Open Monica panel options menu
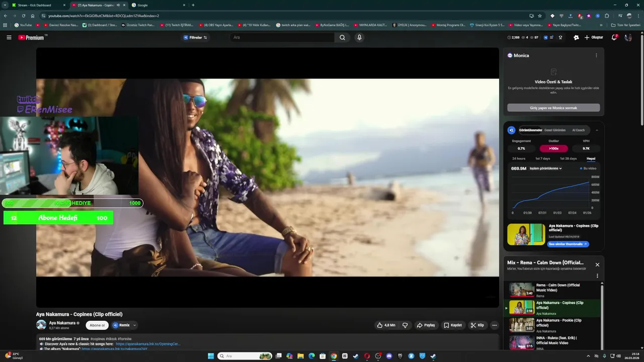Screen dimensions: 644x362 point(596,55)
